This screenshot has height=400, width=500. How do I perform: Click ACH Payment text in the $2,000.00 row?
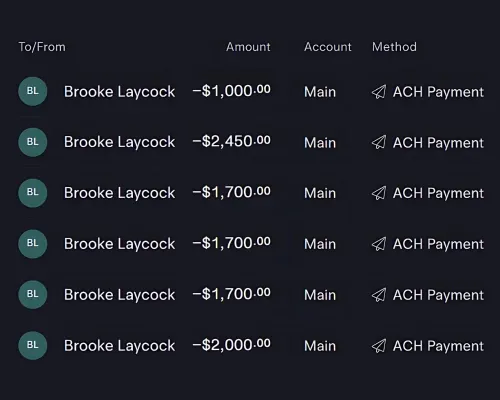[438, 346]
